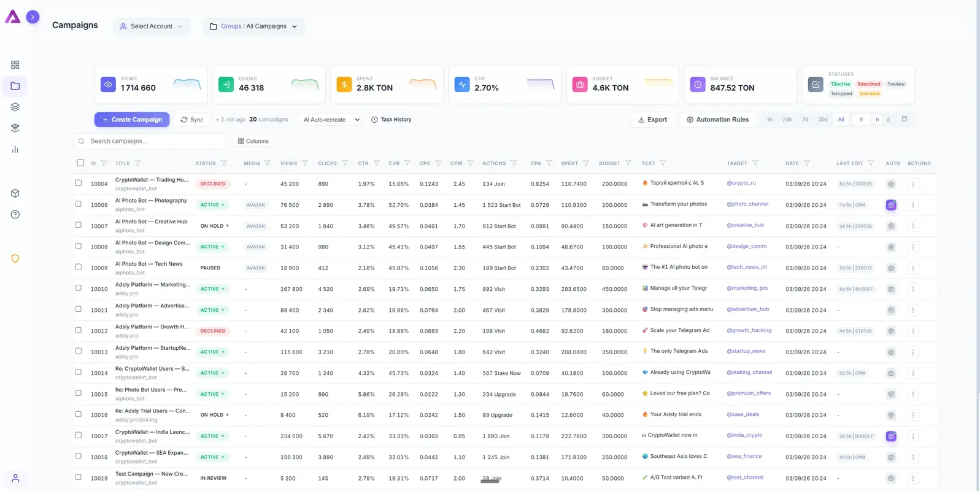The image size is (980, 491).
Task: Open the dashboard grid icon in the sidebar
Action: [x=15, y=64]
